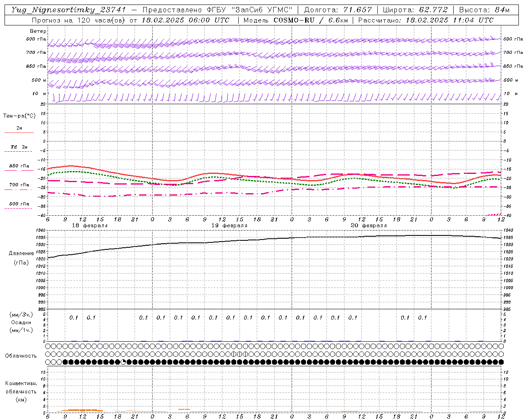Click the 'Td 2м' dew point legend label

point(19,147)
